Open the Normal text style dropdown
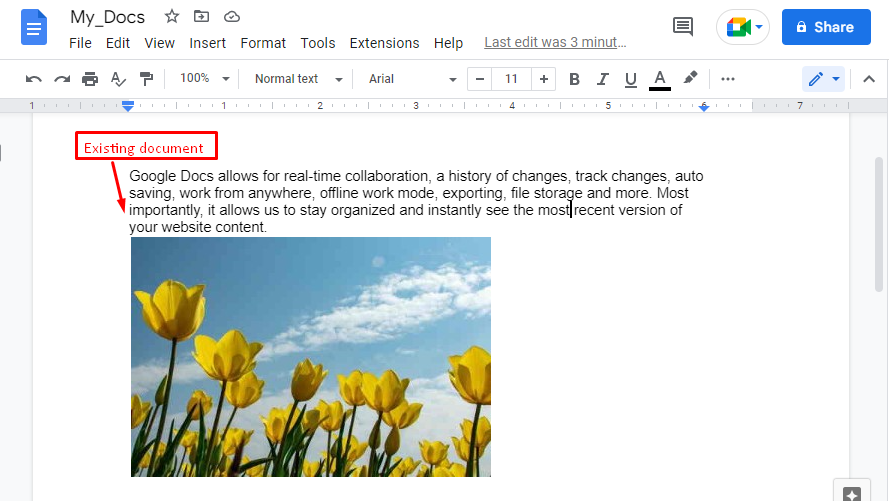 pyautogui.click(x=299, y=79)
